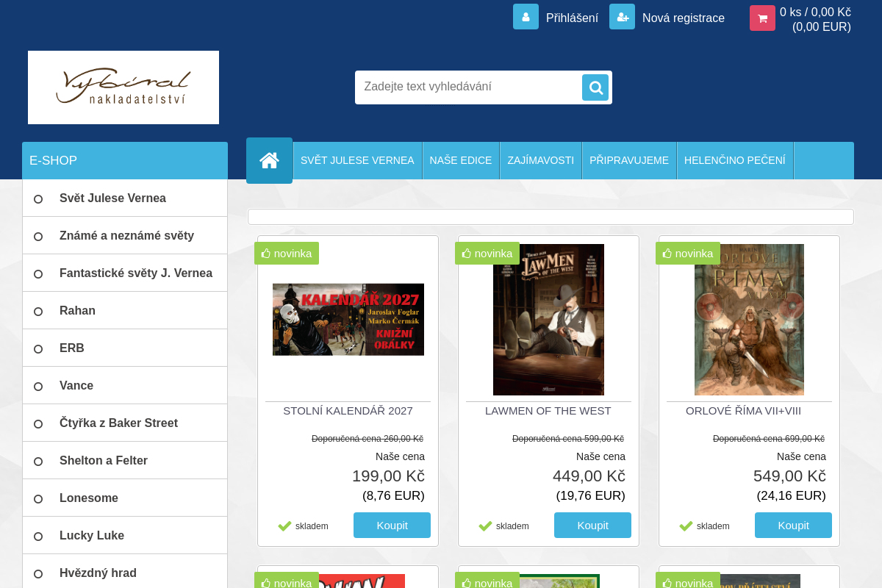This screenshot has height=588, width=882.
Task: Open ORLOVÉ ŘÍMA VII+VIII title link
Action: (743, 411)
